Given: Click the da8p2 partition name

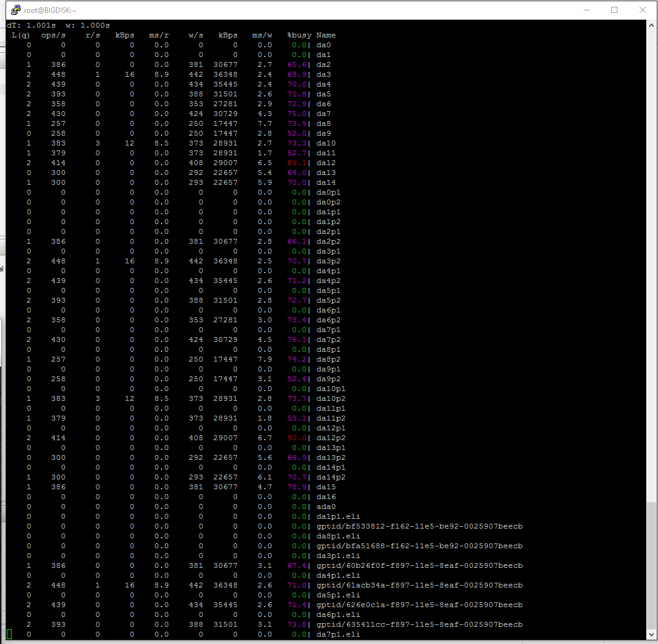Looking at the screenshot, I should click(x=329, y=359).
